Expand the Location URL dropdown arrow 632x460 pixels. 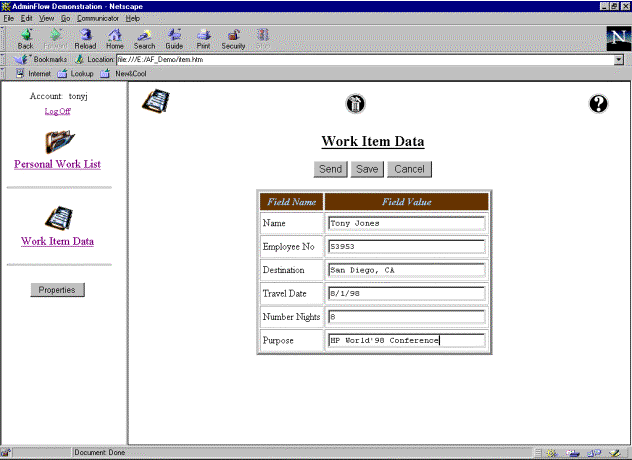[619, 60]
